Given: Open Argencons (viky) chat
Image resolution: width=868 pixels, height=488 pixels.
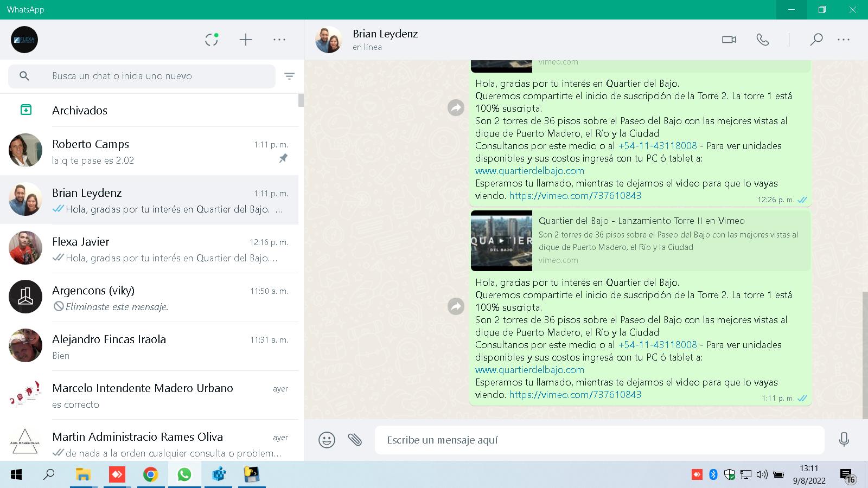Looking at the screenshot, I should [x=149, y=298].
